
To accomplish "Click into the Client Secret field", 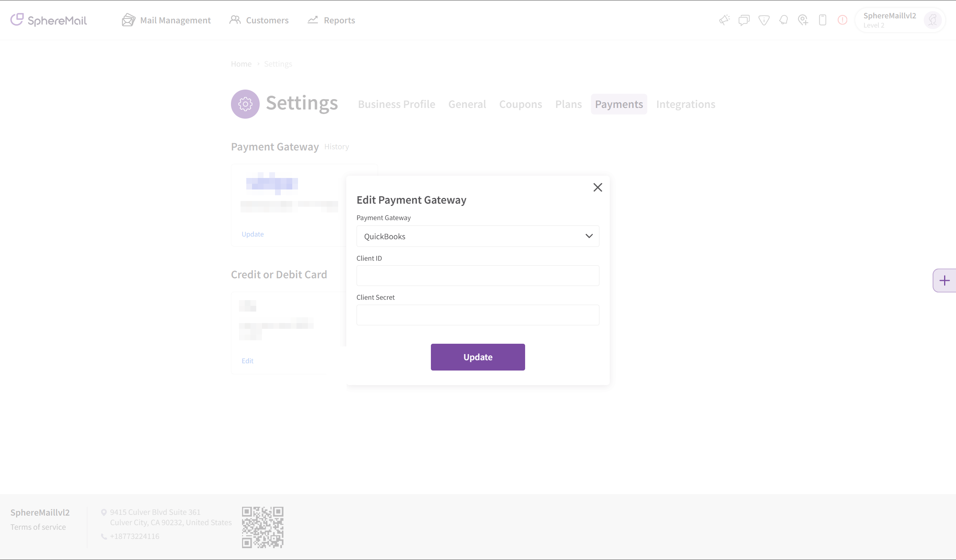I will (x=478, y=315).
